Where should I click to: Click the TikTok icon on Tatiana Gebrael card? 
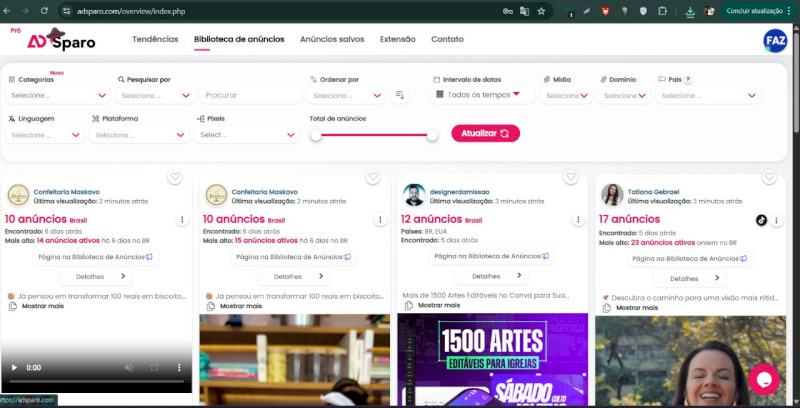[761, 220]
